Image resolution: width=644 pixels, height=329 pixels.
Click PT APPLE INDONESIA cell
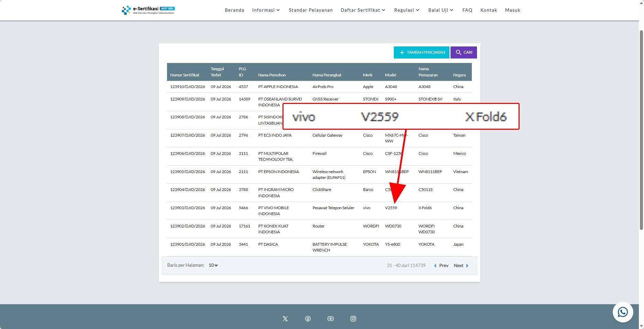(278, 87)
